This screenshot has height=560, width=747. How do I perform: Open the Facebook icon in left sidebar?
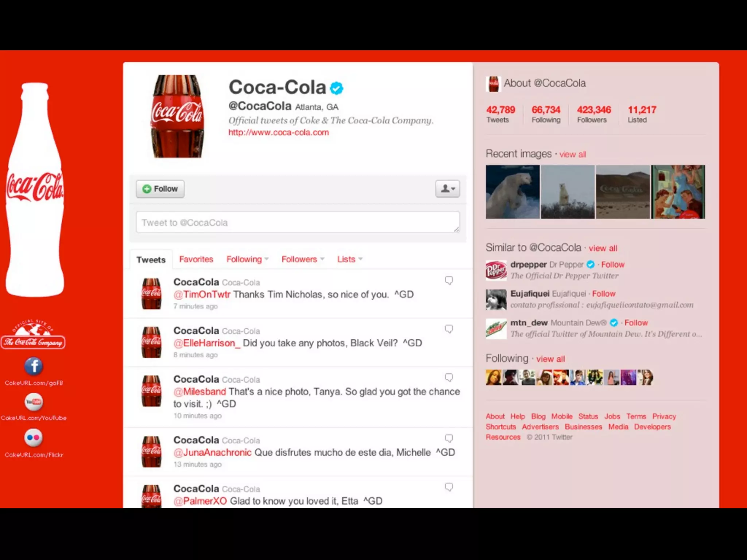[x=34, y=366]
